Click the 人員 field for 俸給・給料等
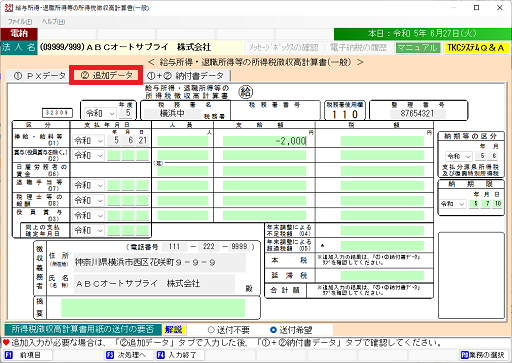The image size is (512, 363). click(x=183, y=141)
